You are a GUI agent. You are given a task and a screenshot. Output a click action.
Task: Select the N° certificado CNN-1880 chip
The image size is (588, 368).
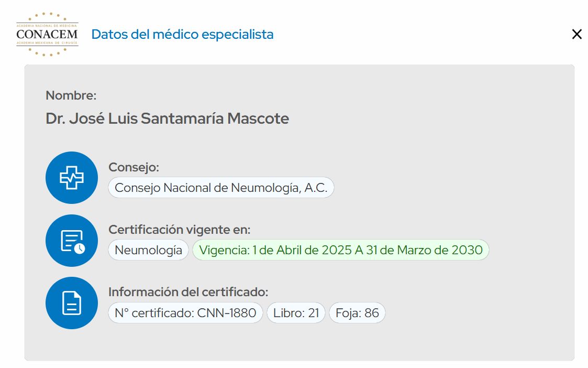pyautogui.click(x=185, y=313)
